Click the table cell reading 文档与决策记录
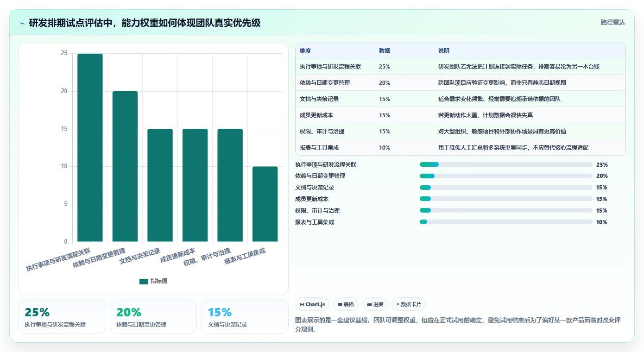Viewport: 644px width, 352px height. coord(319,99)
